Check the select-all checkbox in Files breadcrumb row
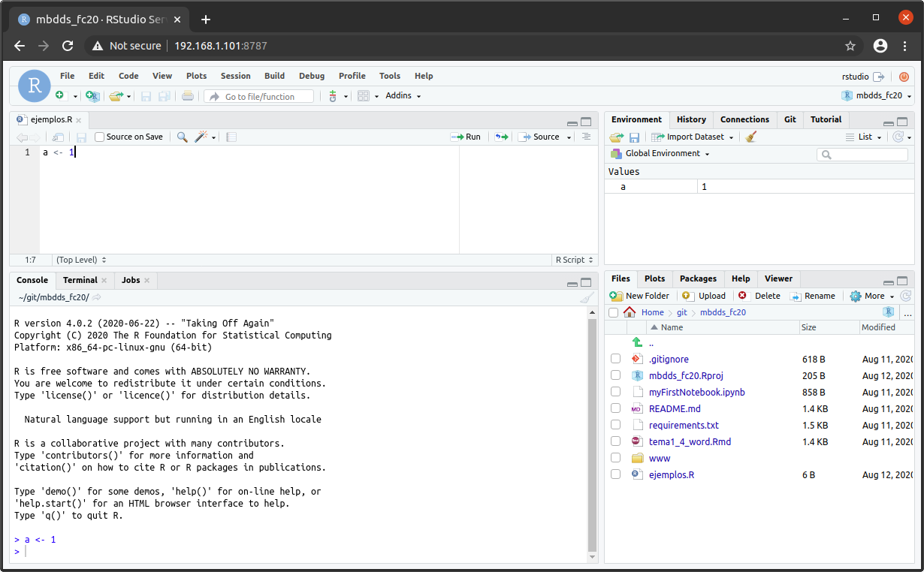The image size is (924, 572). point(613,312)
